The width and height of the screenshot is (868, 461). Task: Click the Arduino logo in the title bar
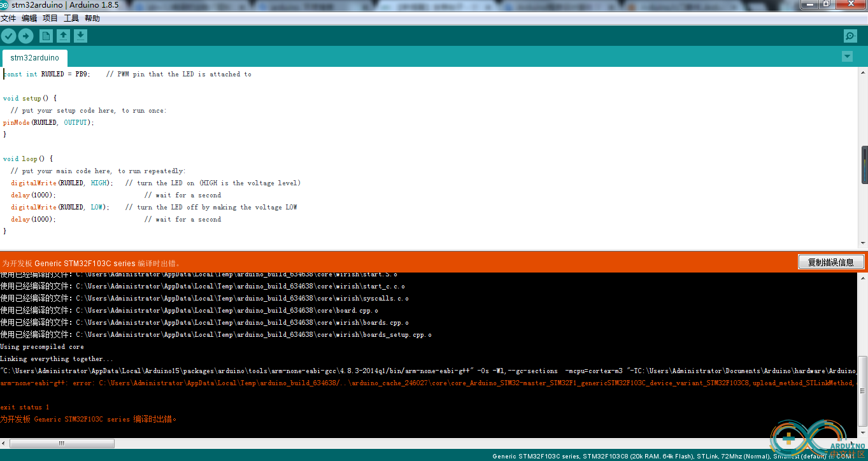point(5,4)
